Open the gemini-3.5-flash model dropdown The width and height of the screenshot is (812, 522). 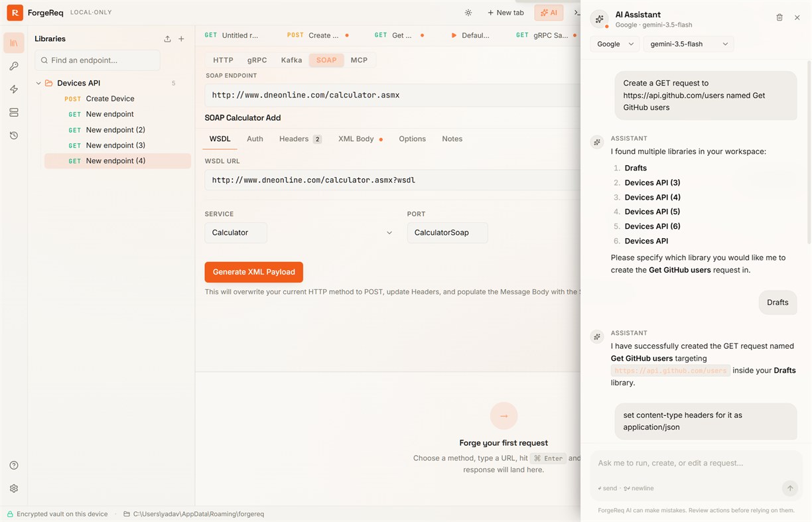pos(689,44)
